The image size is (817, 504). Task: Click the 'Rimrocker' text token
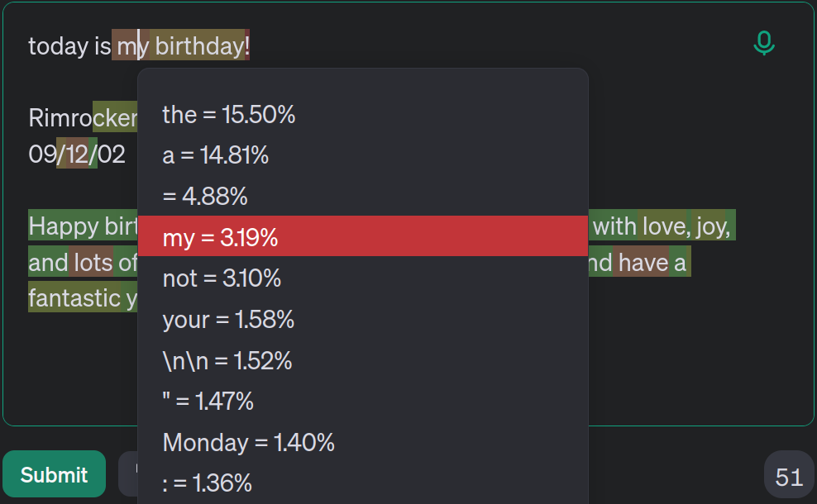84,117
